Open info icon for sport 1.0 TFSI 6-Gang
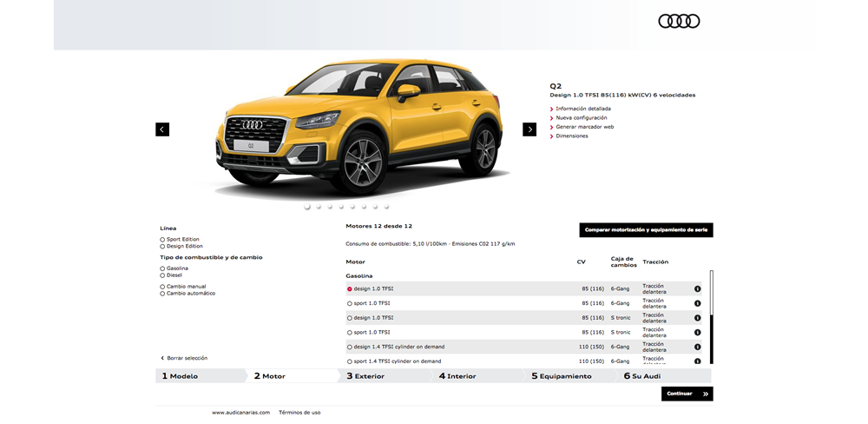Image resolution: width=868 pixels, height=424 pixels. pos(697,303)
